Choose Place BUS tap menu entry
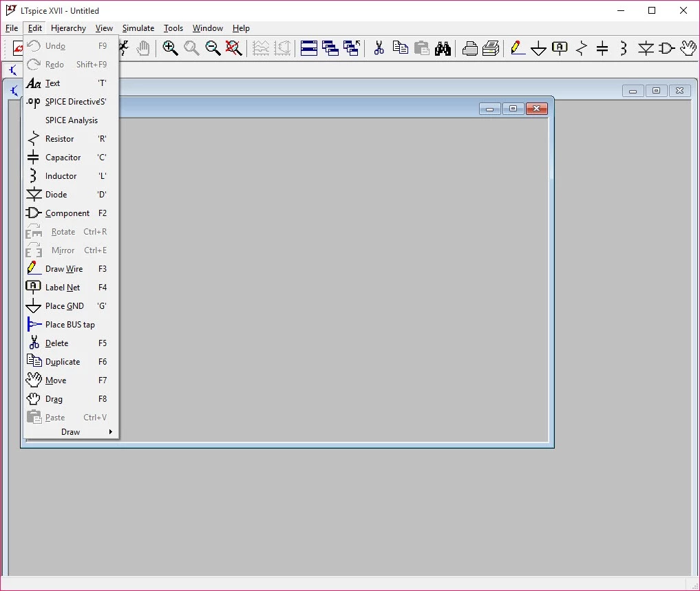This screenshot has height=591, width=700. click(x=70, y=325)
